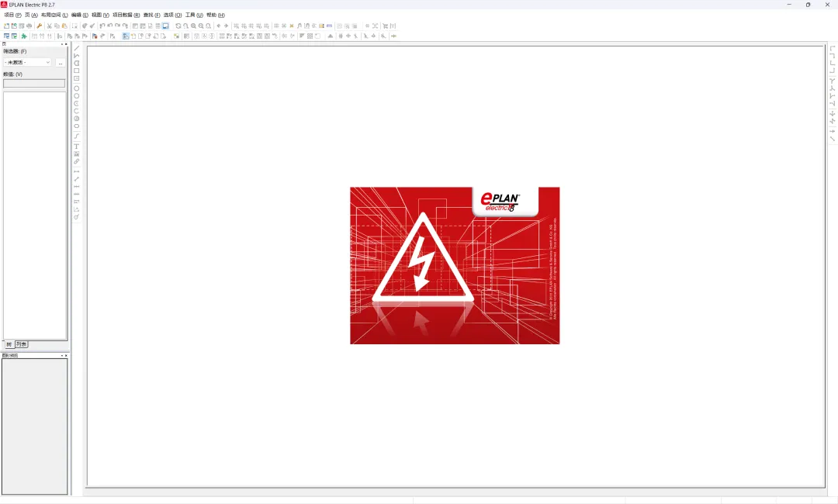Close the graphical preview panel
Image resolution: width=838 pixels, height=504 pixels.
pyautogui.click(x=66, y=356)
